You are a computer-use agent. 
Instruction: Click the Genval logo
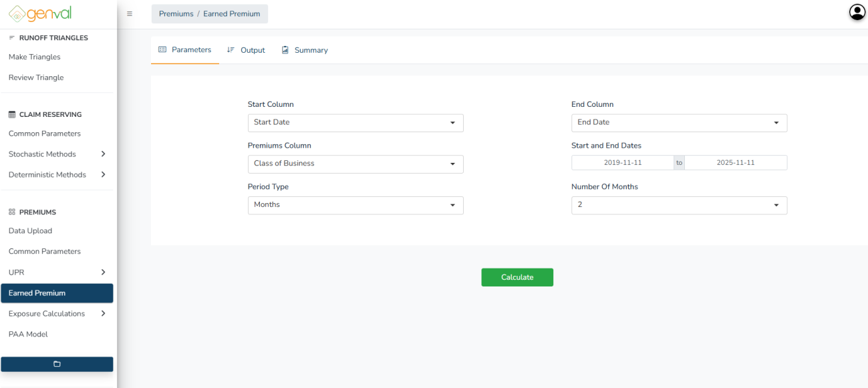(x=40, y=13)
